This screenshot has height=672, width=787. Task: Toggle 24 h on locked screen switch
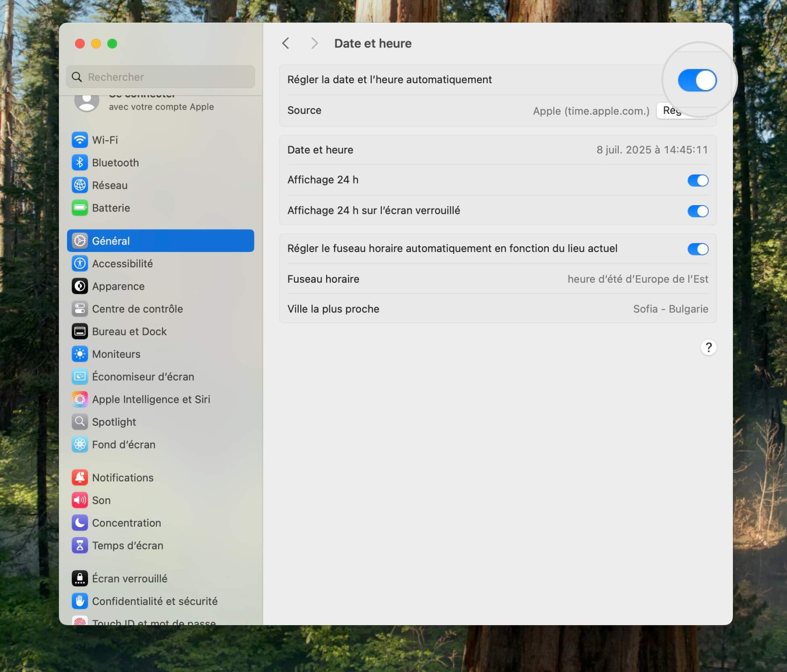coord(698,211)
